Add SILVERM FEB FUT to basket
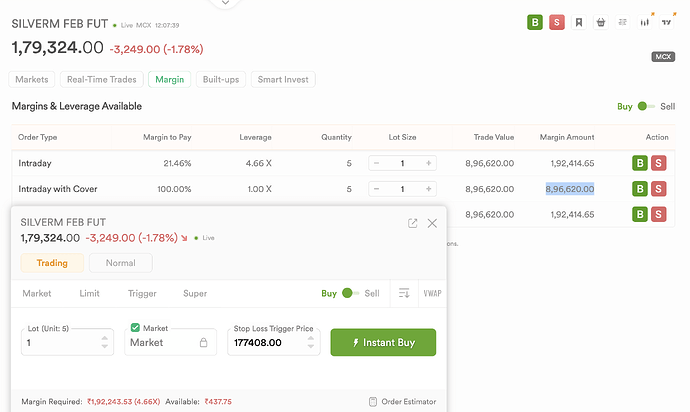 click(x=600, y=22)
